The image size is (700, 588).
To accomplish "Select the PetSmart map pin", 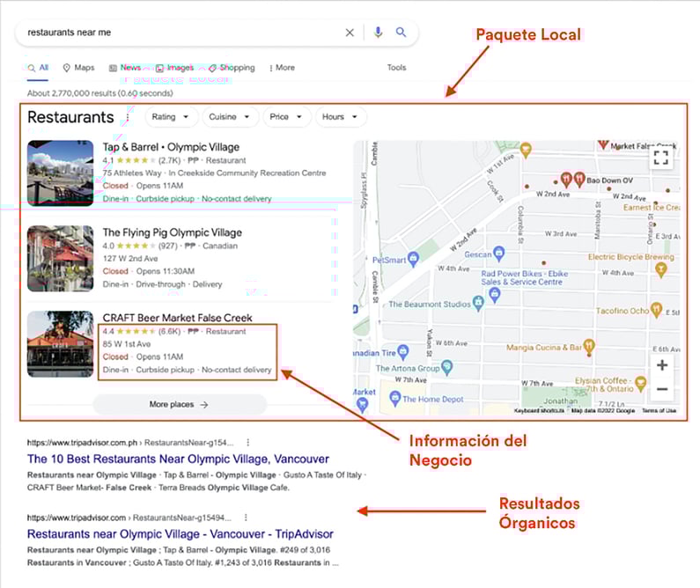I will coord(413,258).
